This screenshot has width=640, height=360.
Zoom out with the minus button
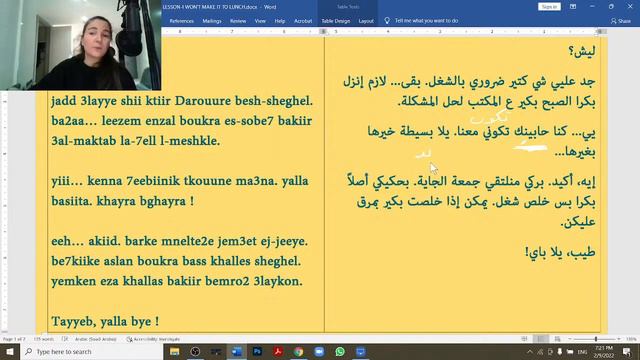click(570, 339)
